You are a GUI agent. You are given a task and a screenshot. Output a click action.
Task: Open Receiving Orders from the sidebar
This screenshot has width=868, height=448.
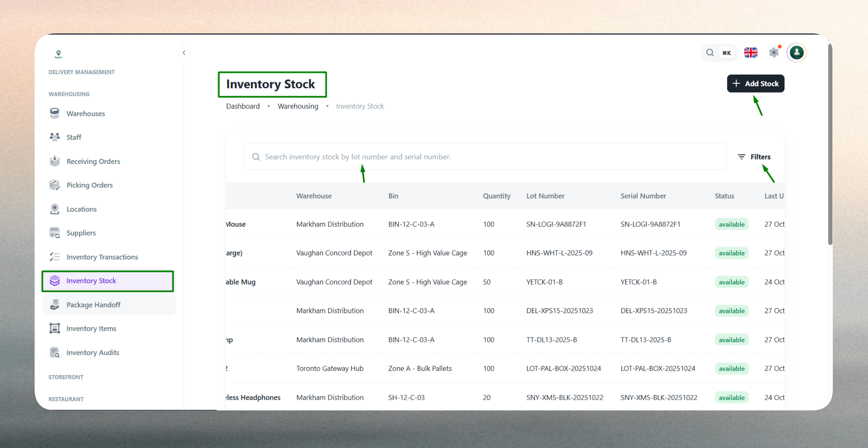tap(93, 161)
